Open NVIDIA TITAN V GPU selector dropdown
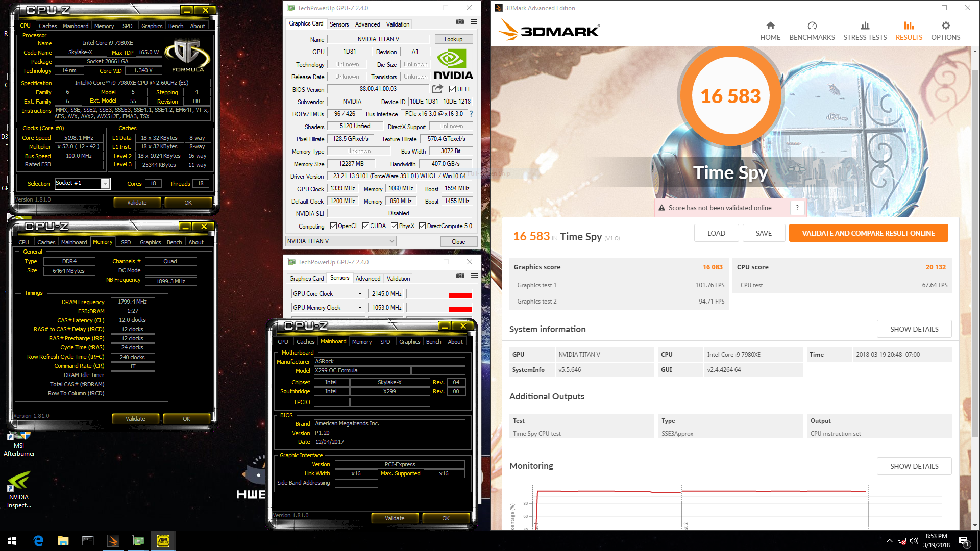This screenshot has height=551, width=980. click(x=341, y=241)
